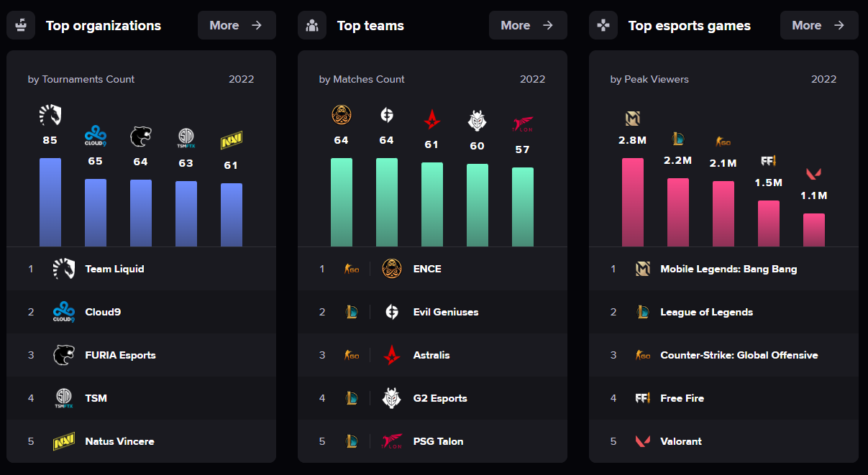The height and width of the screenshot is (475, 868).
Task: Select the ENCE logo next to rank 1
Action: [x=392, y=268]
